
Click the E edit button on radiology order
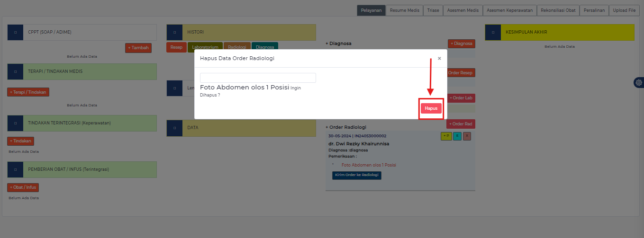pyautogui.click(x=457, y=136)
